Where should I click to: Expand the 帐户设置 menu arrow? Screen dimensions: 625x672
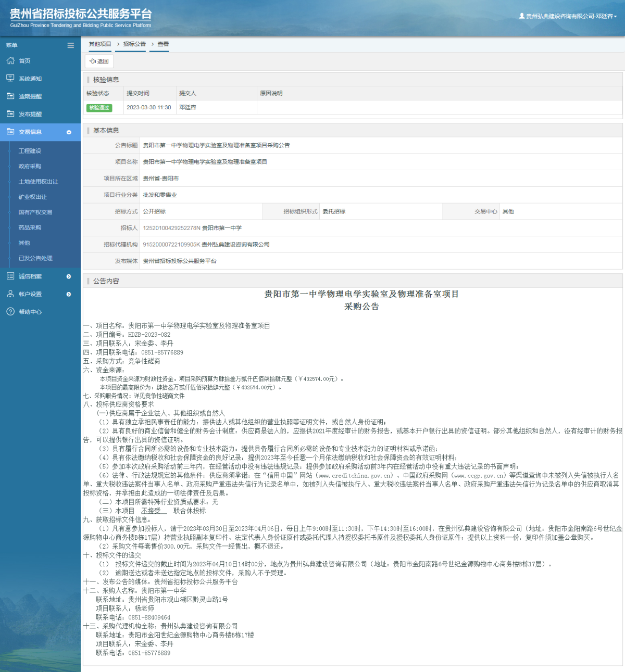(69, 294)
